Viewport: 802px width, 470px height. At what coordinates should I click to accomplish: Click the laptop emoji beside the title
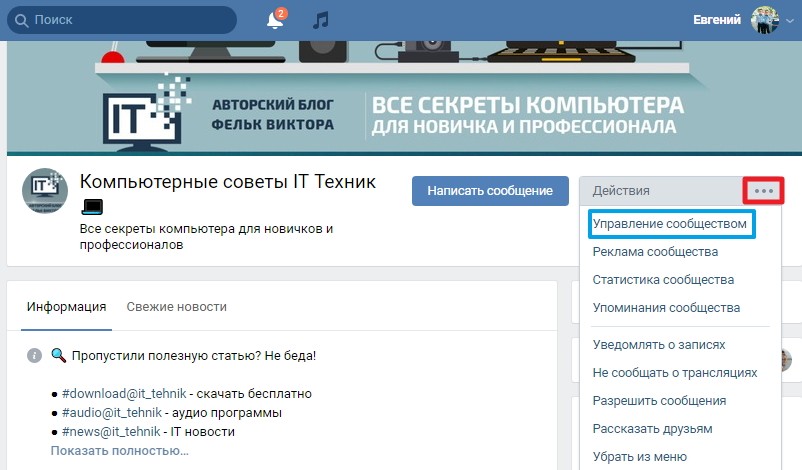[x=92, y=207]
